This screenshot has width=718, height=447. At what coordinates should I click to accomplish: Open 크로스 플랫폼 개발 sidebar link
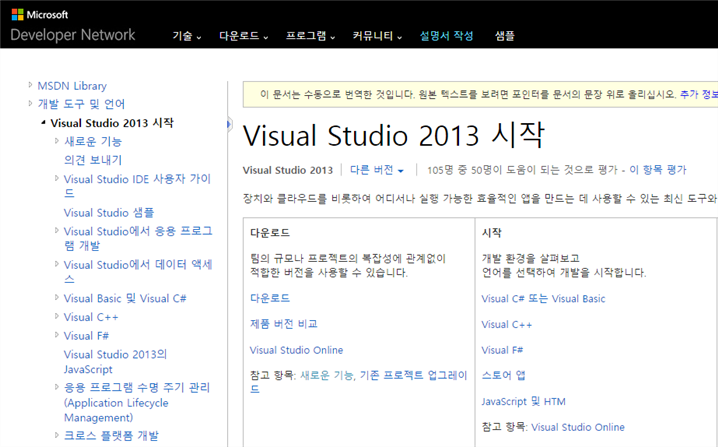111,436
